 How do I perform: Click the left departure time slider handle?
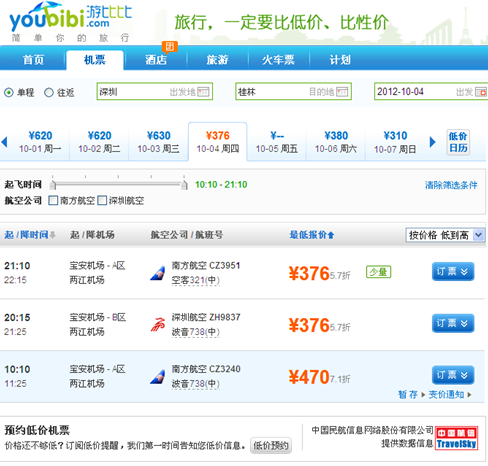[x=53, y=185]
